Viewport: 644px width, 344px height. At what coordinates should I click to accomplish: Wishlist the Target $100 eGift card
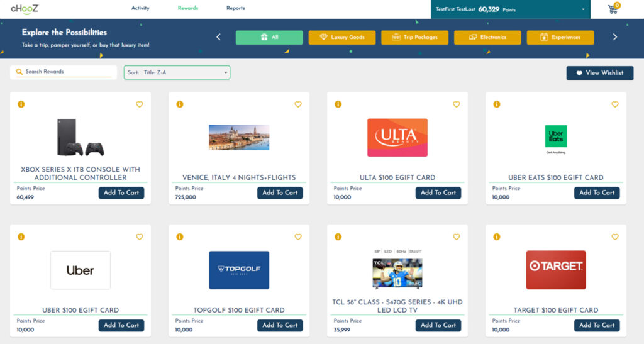pos(615,237)
